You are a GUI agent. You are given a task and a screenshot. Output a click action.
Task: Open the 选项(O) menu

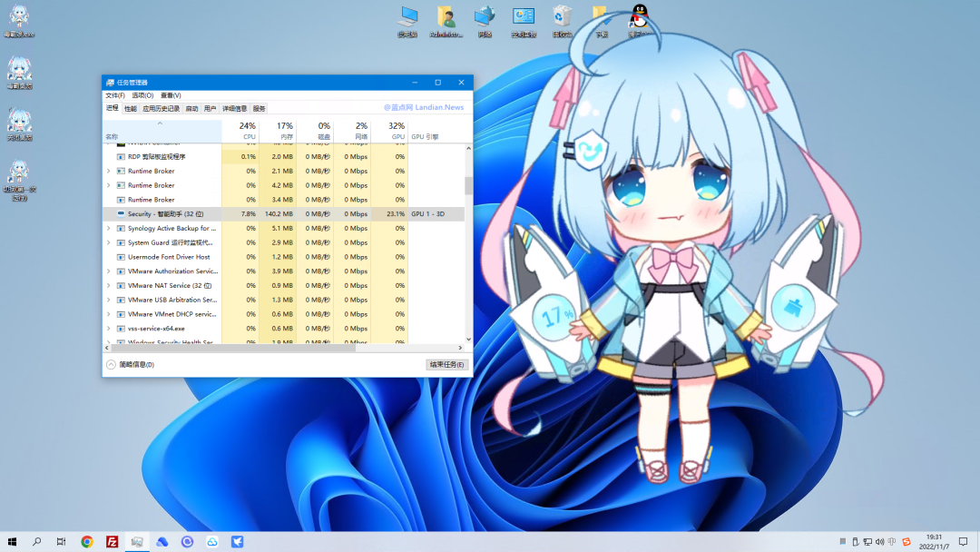coord(142,95)
